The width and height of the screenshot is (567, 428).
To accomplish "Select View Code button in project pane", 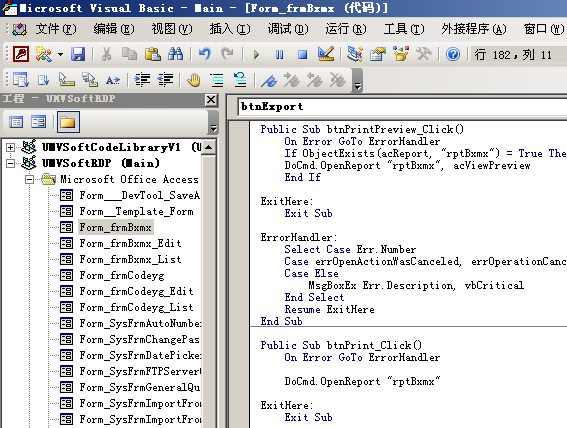I will point(16,122).
